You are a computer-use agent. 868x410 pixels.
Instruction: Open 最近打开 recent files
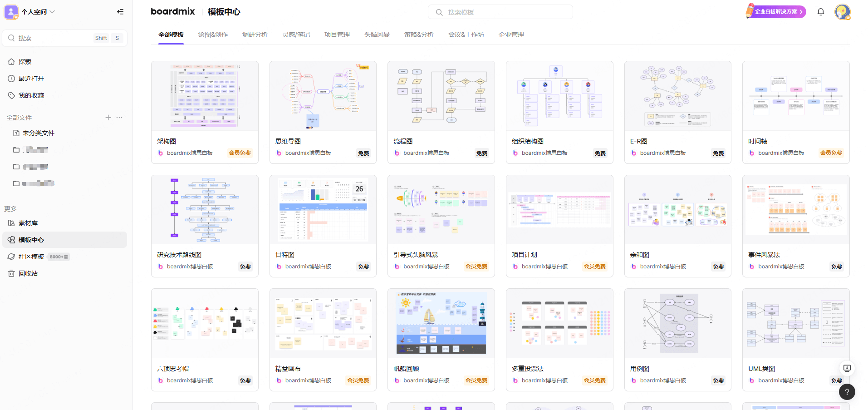coord(31,79)
